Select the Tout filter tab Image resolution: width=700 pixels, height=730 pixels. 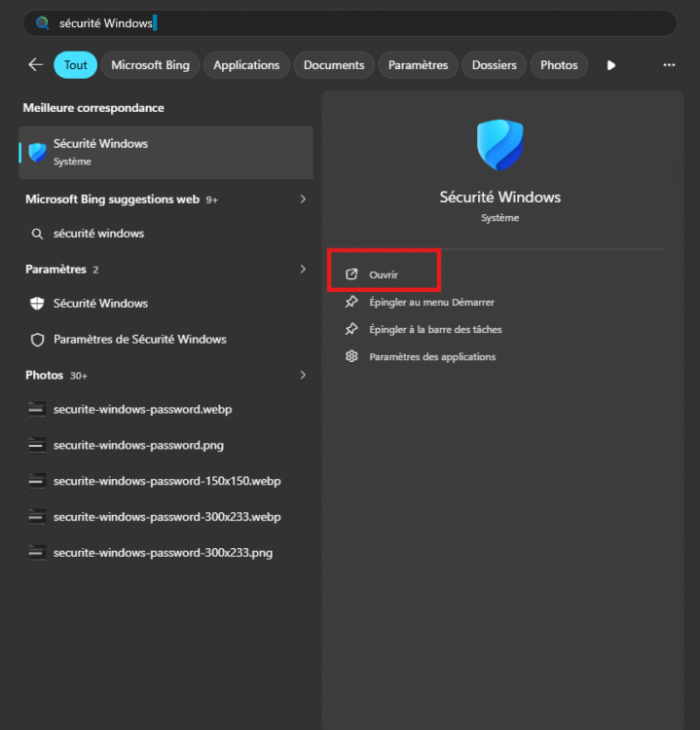pos(75,65)
